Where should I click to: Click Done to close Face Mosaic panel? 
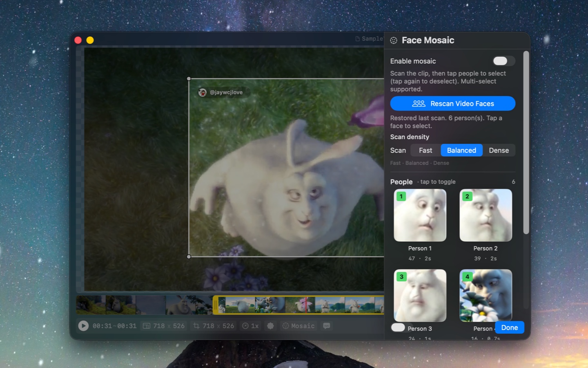[509, 328]
